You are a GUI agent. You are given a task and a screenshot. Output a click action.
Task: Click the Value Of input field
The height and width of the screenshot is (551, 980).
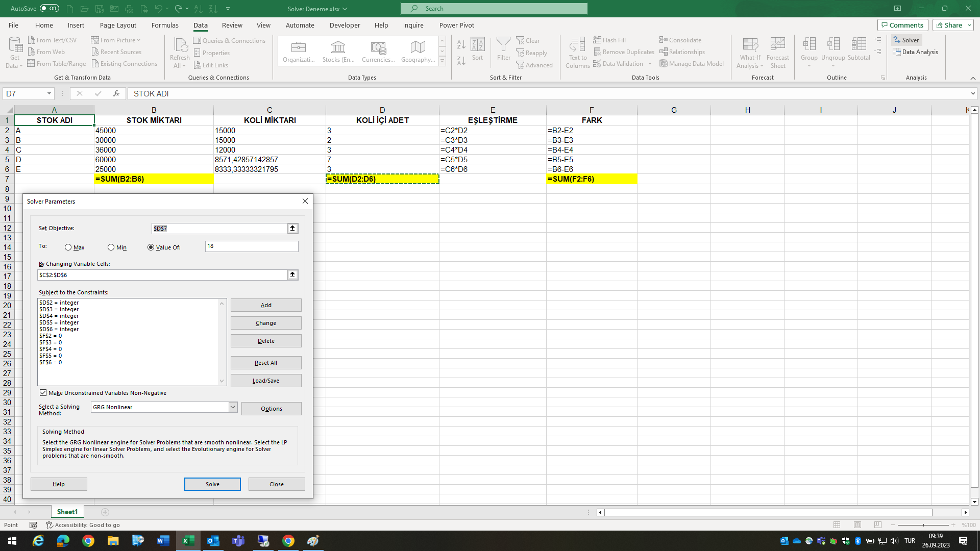(252, 246)
